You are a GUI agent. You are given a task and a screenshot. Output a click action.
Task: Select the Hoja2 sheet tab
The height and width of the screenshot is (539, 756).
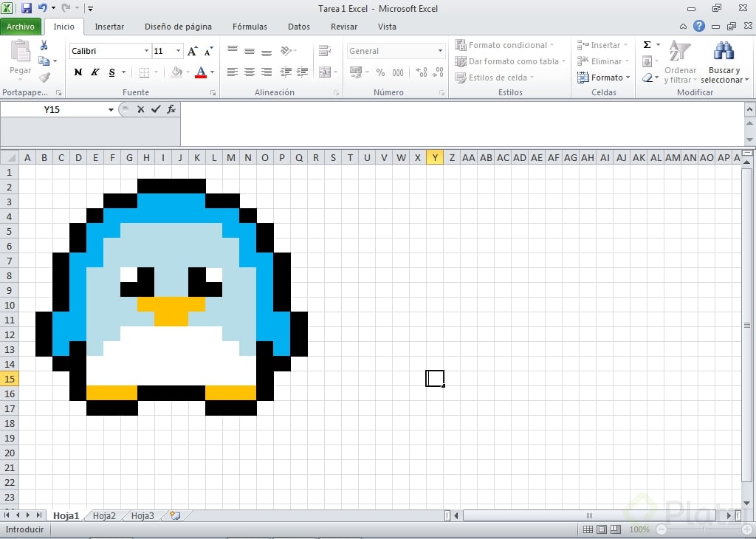click(x=104, y=516)
